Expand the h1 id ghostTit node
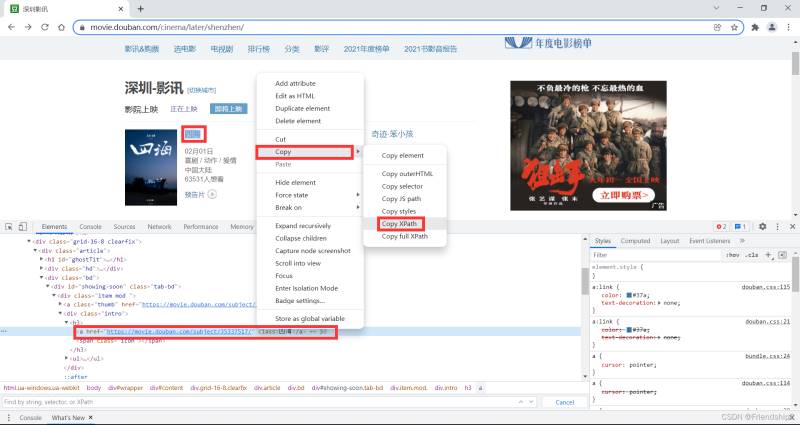 [42, 260]
